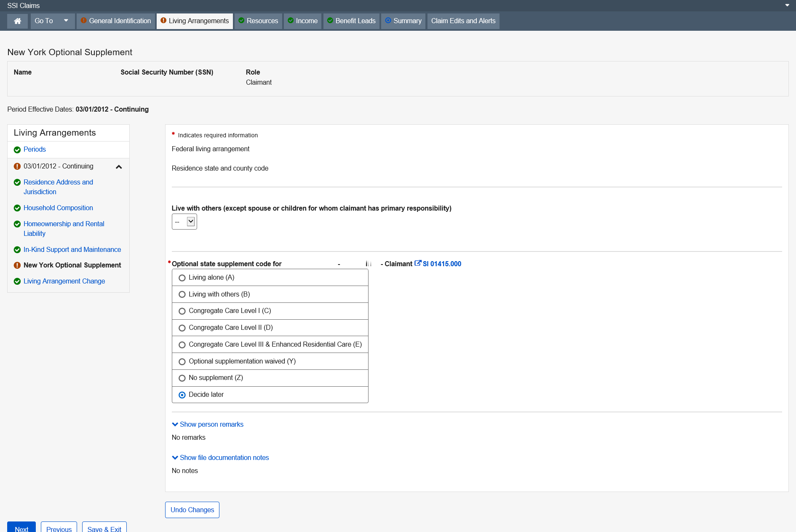
Task: Select Congregate Care Level II (D)
Action: pos(182,328)
